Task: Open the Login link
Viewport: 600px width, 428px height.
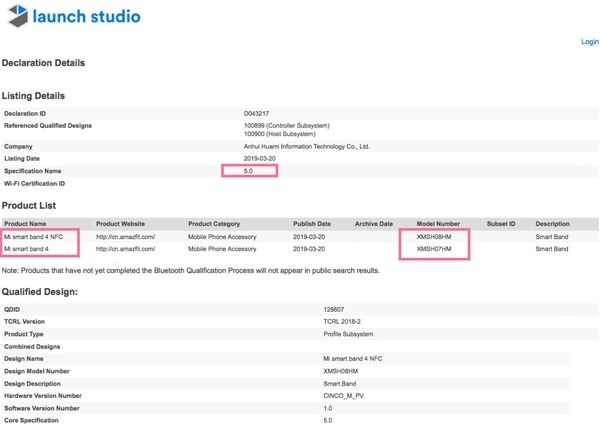Action: (589, 42)
